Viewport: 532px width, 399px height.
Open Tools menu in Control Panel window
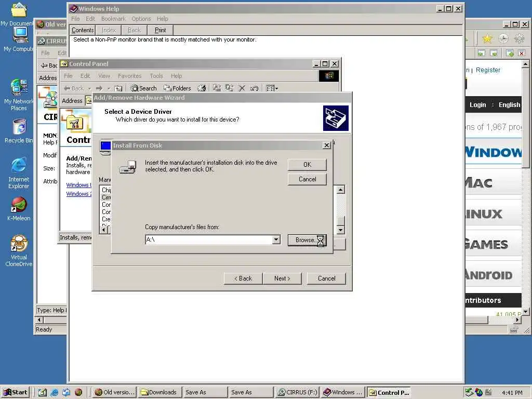[x=156, y=76]
